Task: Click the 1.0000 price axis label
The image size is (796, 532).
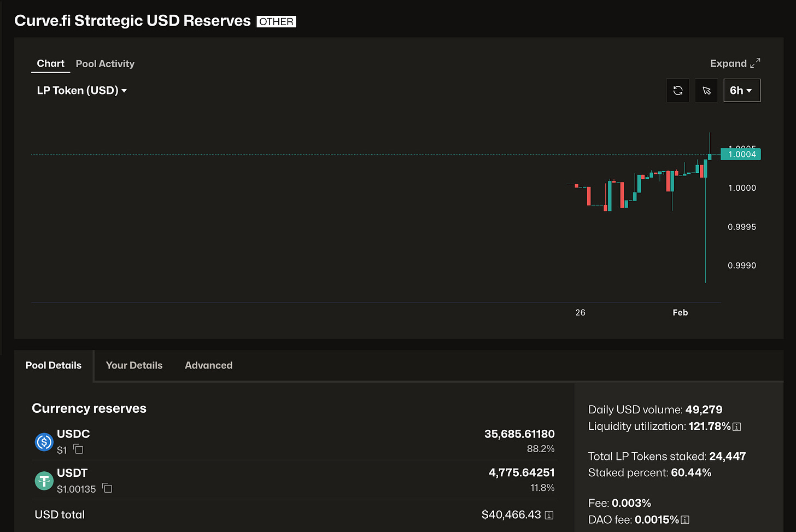Action: [742, 188]
